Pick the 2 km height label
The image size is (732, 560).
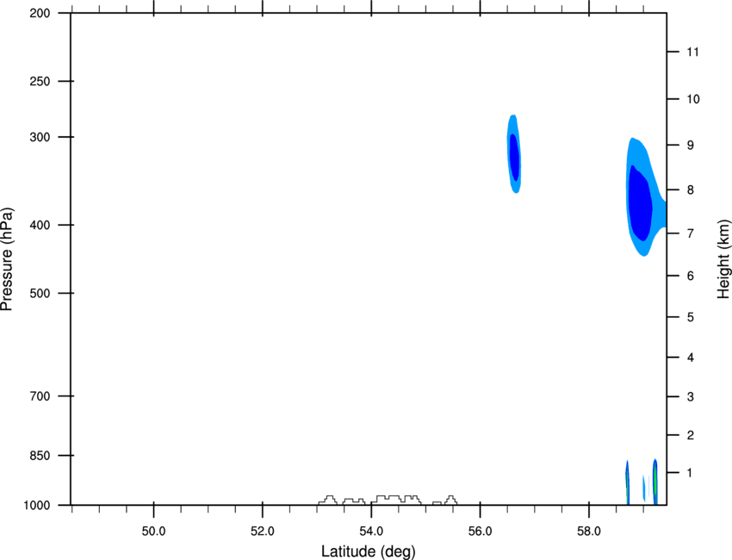(x=691, y=435)
